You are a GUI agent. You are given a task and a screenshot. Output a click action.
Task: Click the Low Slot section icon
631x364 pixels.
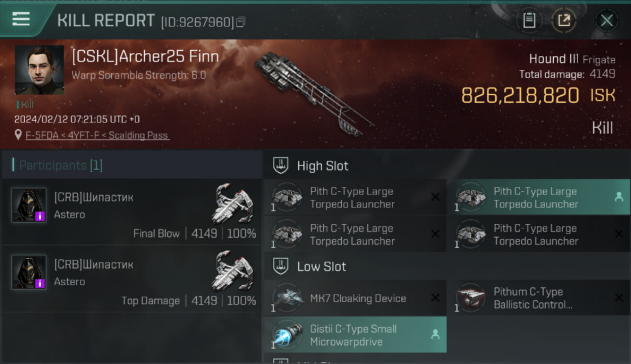281,266
